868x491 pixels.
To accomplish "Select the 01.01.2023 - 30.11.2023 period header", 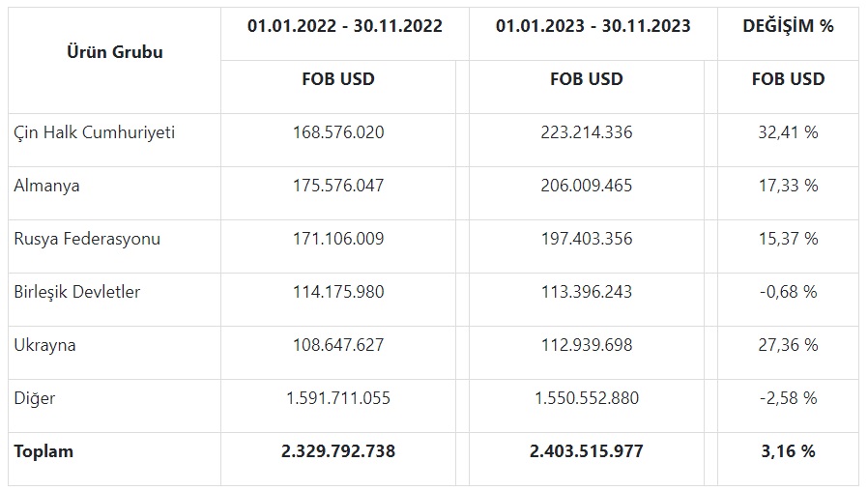I will [x=593, y=26].
